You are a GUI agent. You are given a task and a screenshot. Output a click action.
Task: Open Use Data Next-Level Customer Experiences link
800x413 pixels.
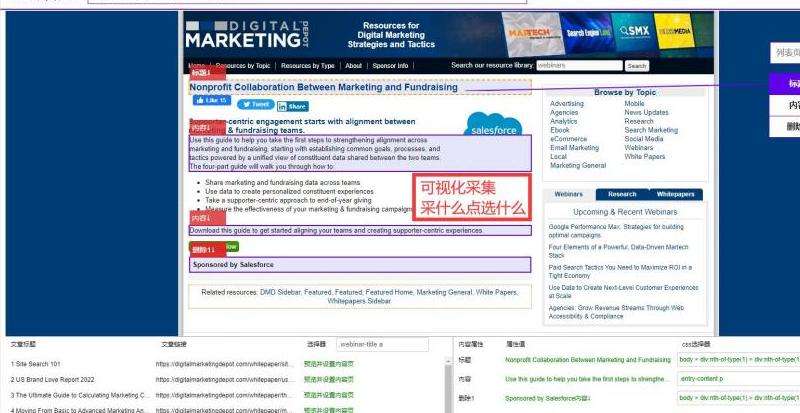coord(623,291)
